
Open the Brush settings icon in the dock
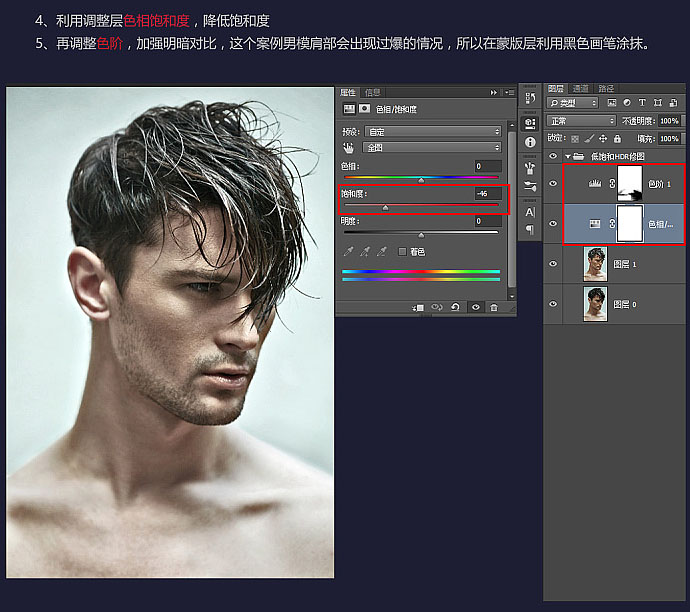530,186
